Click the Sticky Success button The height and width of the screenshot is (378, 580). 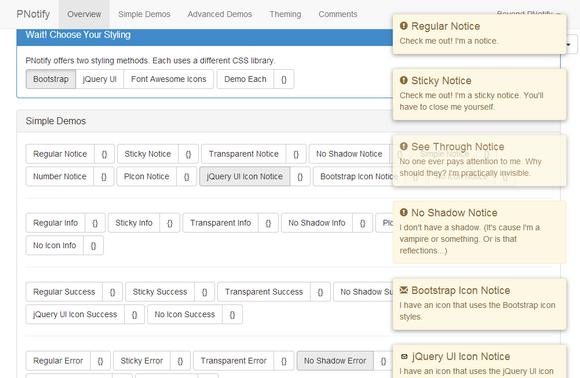pyautogui.click(x=160, y=292)
